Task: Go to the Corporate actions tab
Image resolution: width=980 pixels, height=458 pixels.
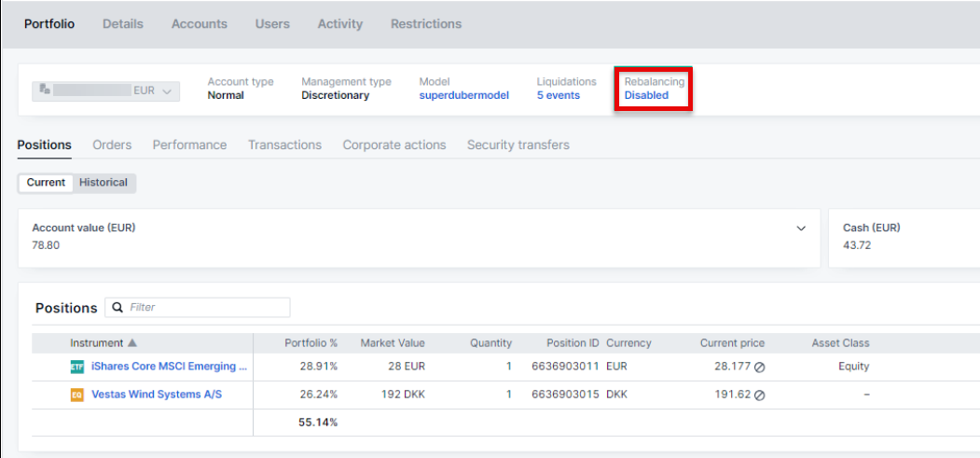Action: [393, 145]
